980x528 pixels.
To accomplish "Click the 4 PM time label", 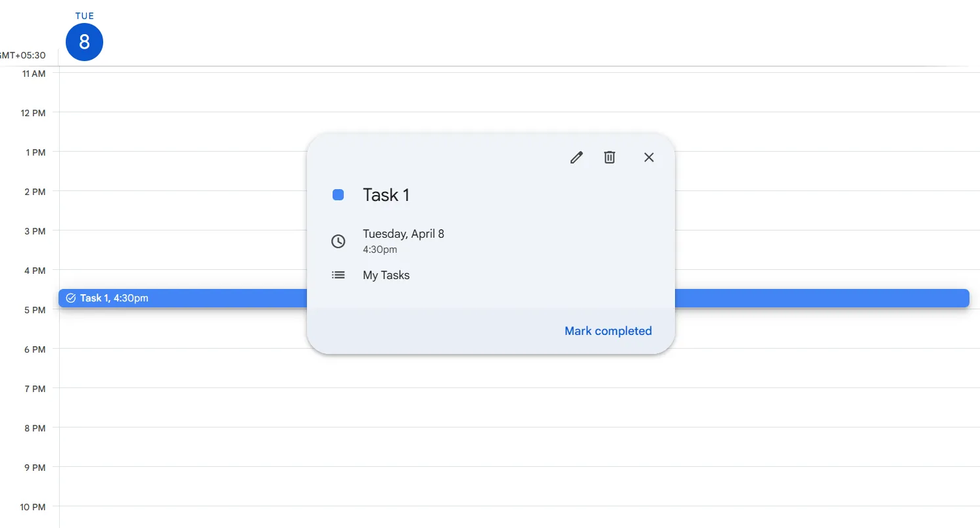I will click(x=35, y=271).
